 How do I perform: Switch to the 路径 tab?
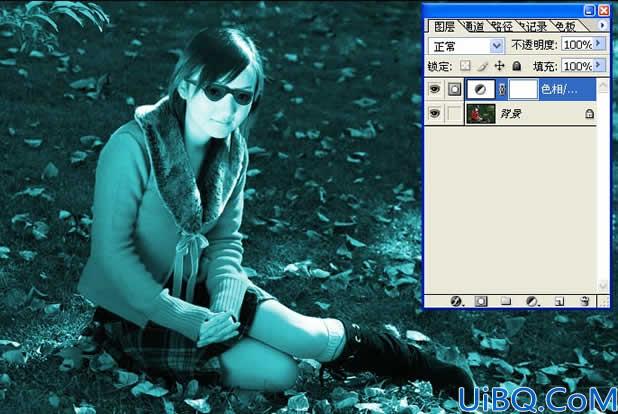[x=502, y=26]
